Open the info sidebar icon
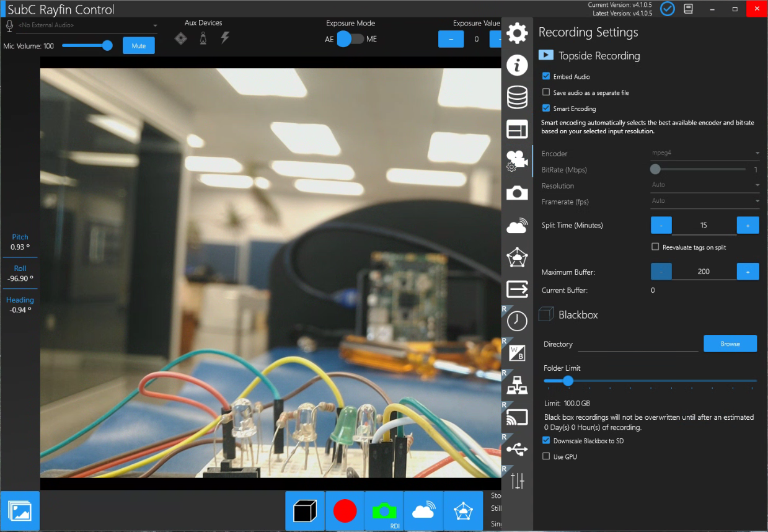This screenshot has height=532, width=768. [517, 65]
